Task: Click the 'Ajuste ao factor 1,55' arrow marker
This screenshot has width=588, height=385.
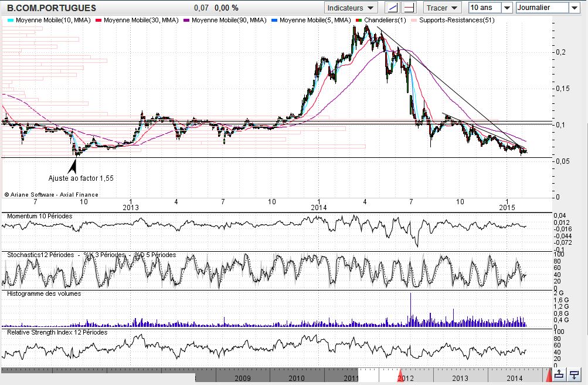Action: pyautogui.click(x=73, y=166)
